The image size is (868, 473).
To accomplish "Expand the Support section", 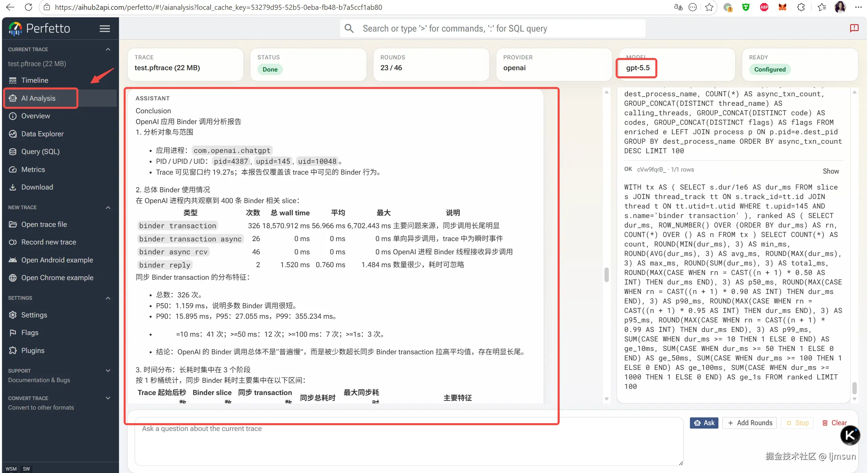I will (x=108, y=371).
